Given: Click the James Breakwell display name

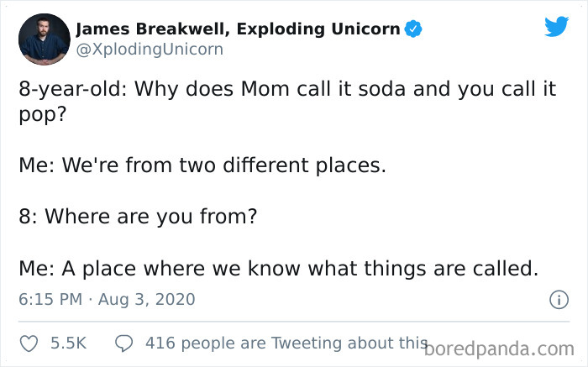Looking at the screenshot, I should point(151,30).
